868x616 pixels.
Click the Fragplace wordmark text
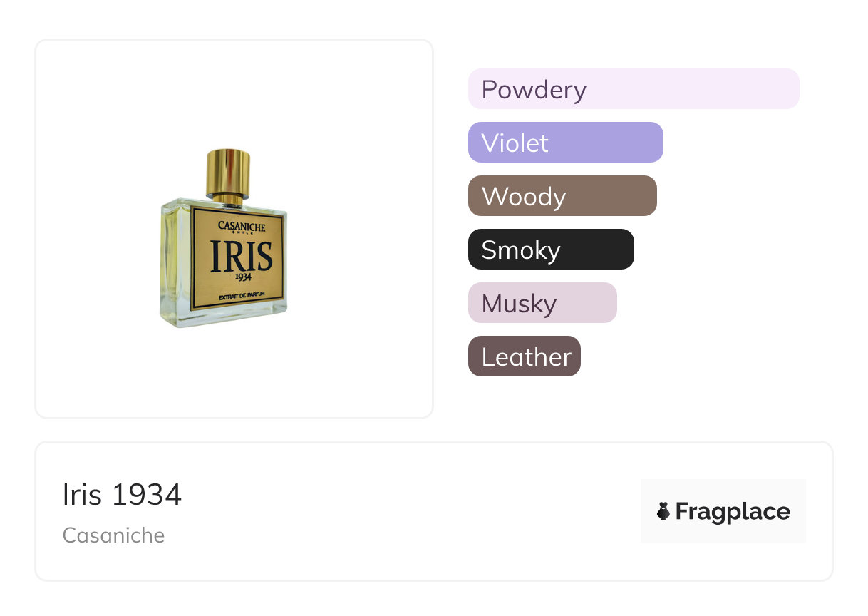(733, 511)
